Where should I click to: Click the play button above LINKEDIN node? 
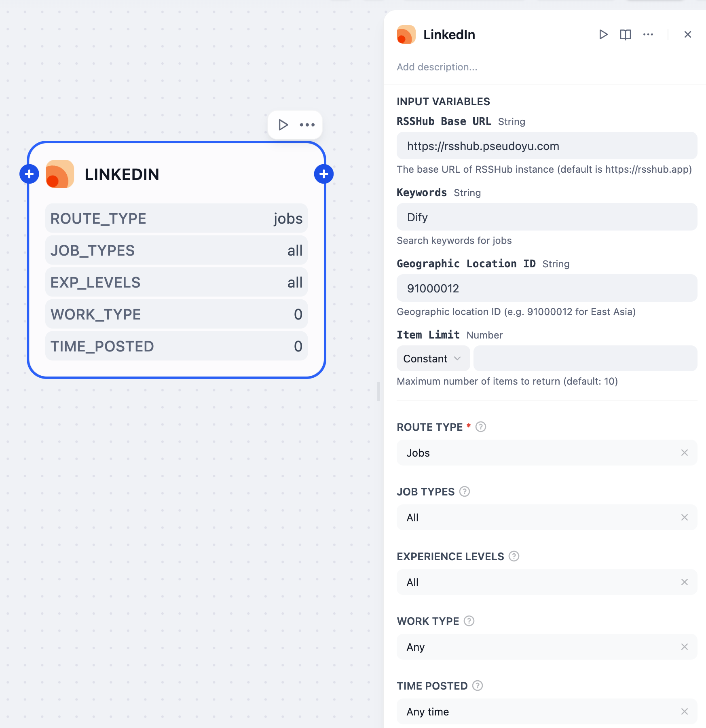pos(283,125)
